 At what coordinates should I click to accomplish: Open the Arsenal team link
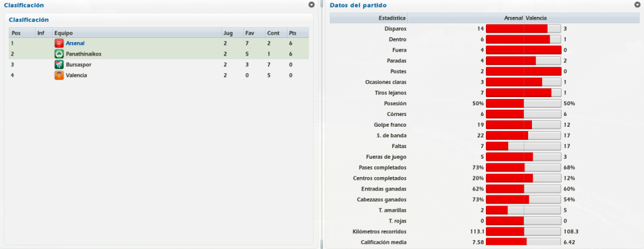tap(75, 43)
